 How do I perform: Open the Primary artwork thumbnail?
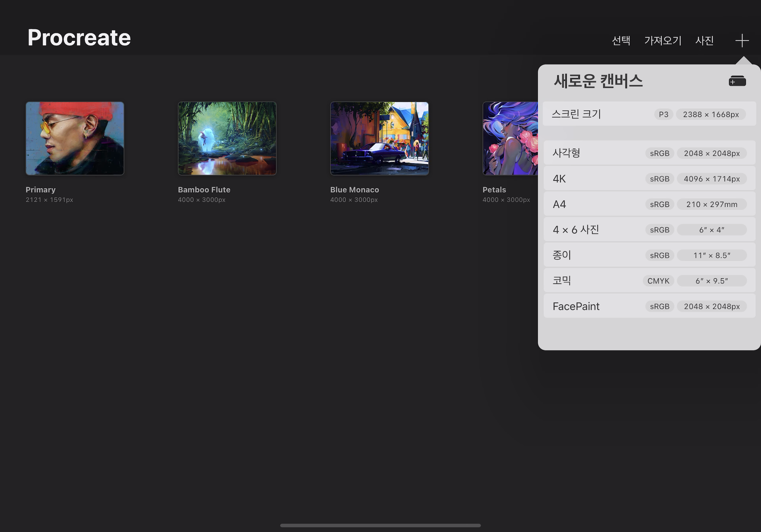click(75, 138)
